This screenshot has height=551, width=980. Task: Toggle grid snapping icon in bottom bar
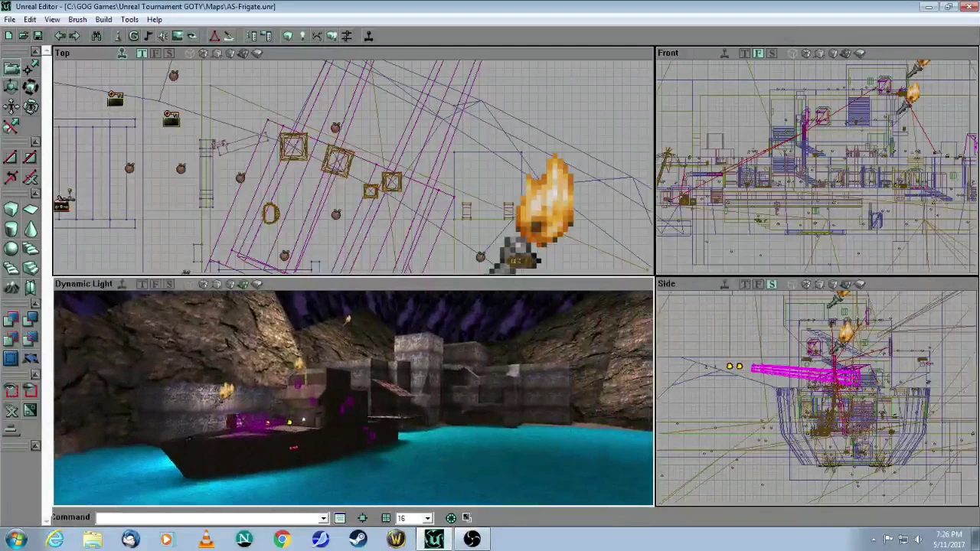click(386, 518)
